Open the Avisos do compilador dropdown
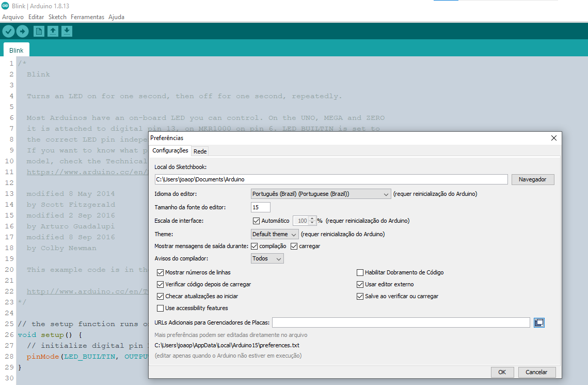This screenshot has height=385, width=588. click(x=267, y=258)
